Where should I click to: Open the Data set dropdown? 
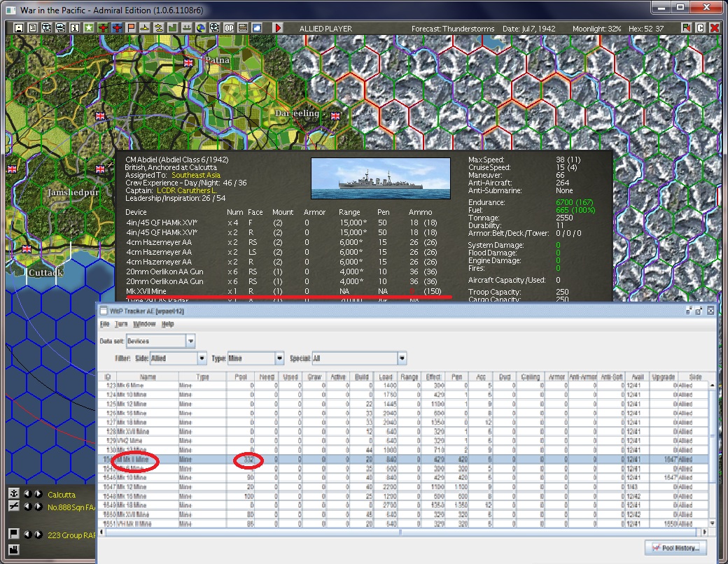coord(190,341)
